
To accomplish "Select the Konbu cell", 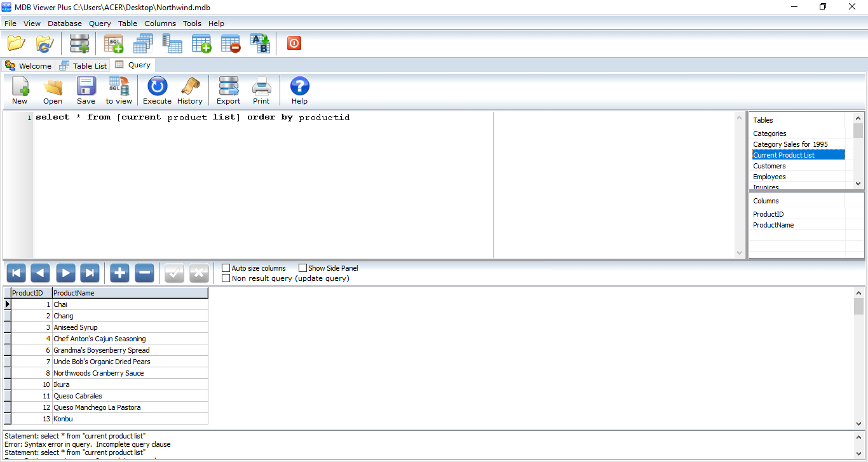I will coord(130,419).
